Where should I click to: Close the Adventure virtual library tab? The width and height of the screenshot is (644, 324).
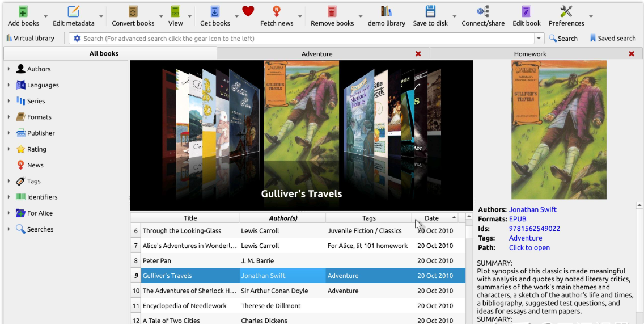418,54
